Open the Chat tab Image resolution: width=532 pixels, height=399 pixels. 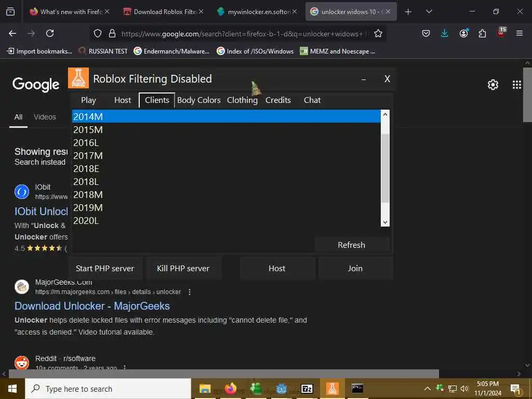pos(312,100)
